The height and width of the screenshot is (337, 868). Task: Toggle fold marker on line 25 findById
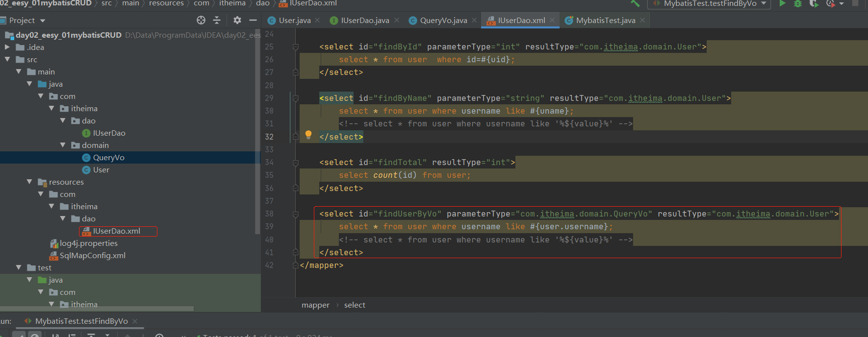296,47
